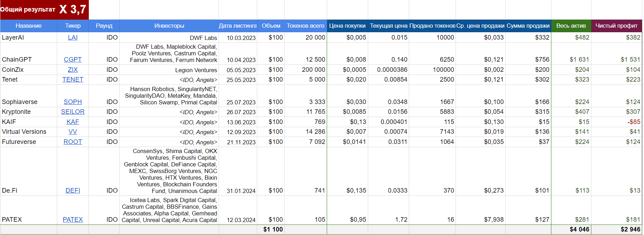Screen dimensions: 644x235
Task: Click the 'Чистый профит' header cell
Action: click(x=616, y=26)
